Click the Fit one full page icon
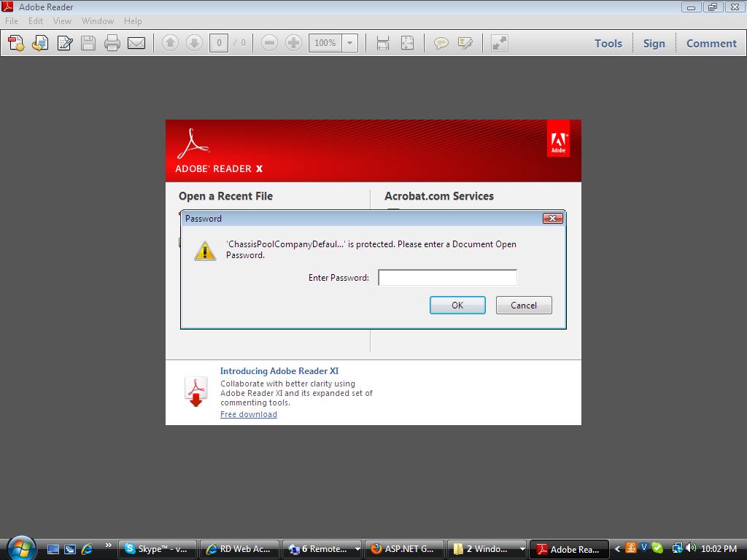Screen dimensions: 747x560 coord(407,43)
